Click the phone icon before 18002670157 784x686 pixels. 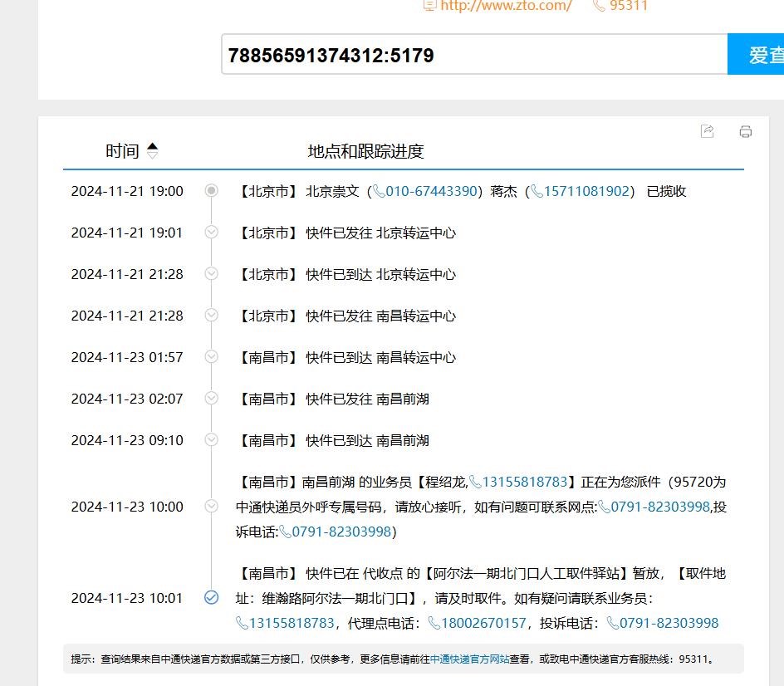(434, 623)
